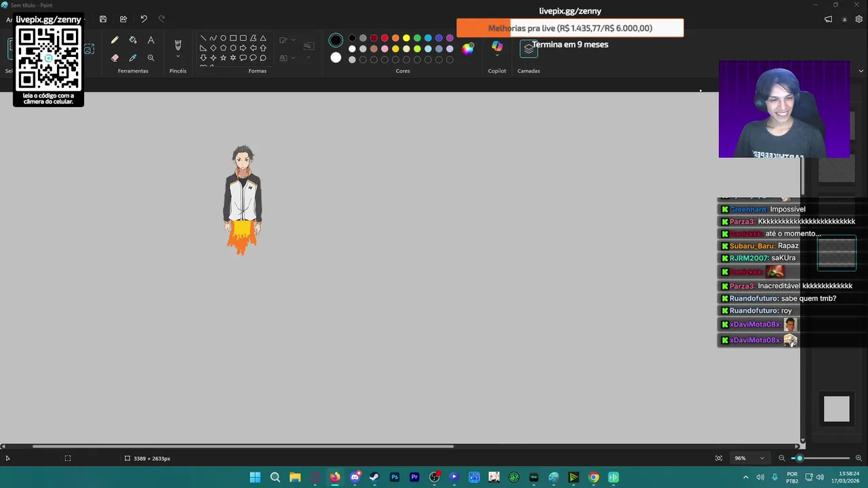
Task: Choose the Six-point star shape
Action: coord(233,58)
